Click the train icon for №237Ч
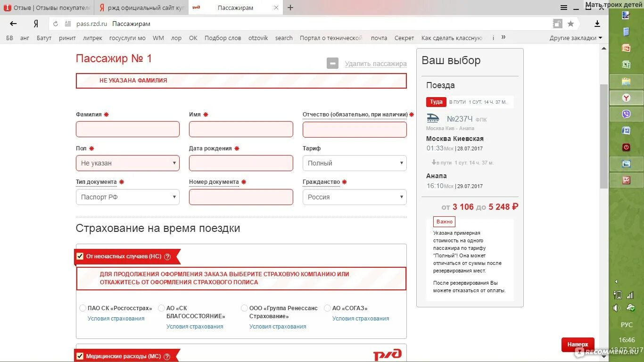The height and width of the screenshot is (362, 644). point(433,118)
